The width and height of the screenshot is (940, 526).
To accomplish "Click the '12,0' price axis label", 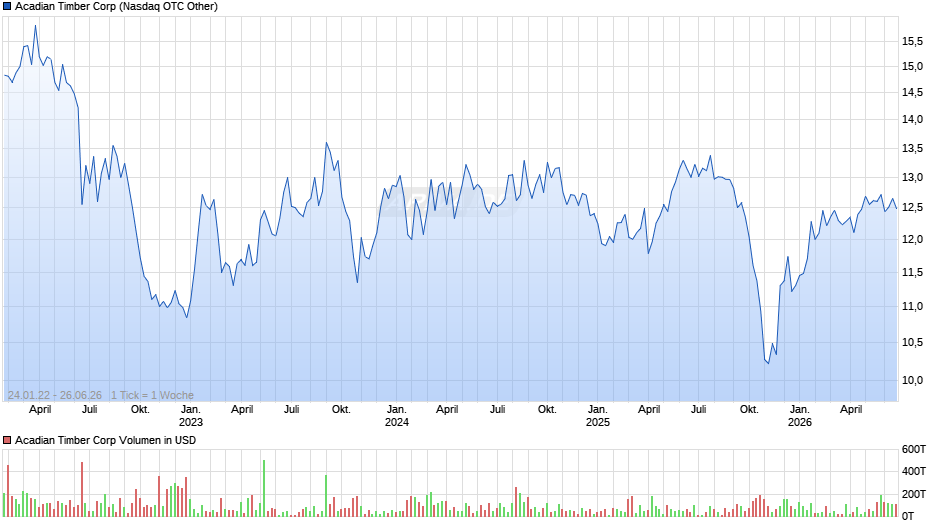I will click(912, 239).
